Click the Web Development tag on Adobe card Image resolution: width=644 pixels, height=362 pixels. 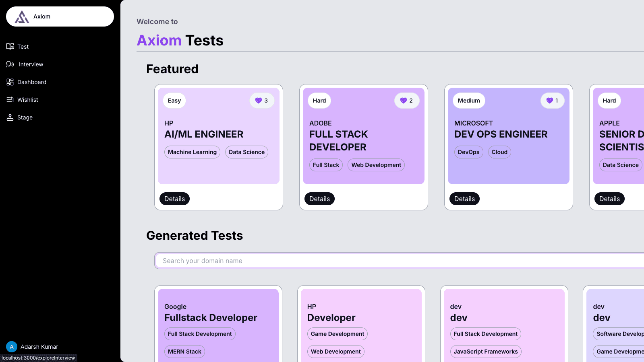tap(376, 165)
